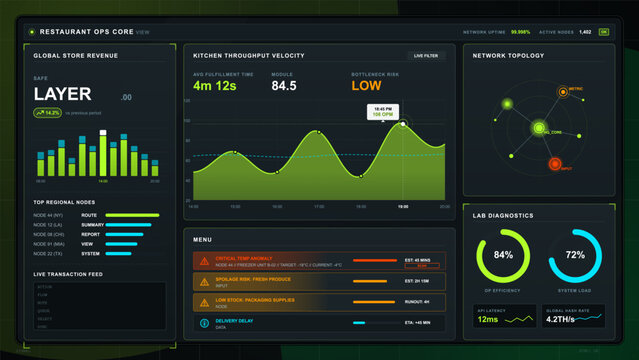Click the Low Stock orange progress bar

pos(374,302)
